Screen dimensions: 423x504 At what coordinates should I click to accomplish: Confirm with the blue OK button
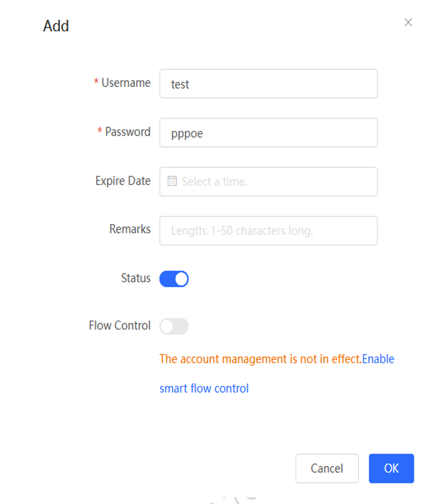coord(391,468)
